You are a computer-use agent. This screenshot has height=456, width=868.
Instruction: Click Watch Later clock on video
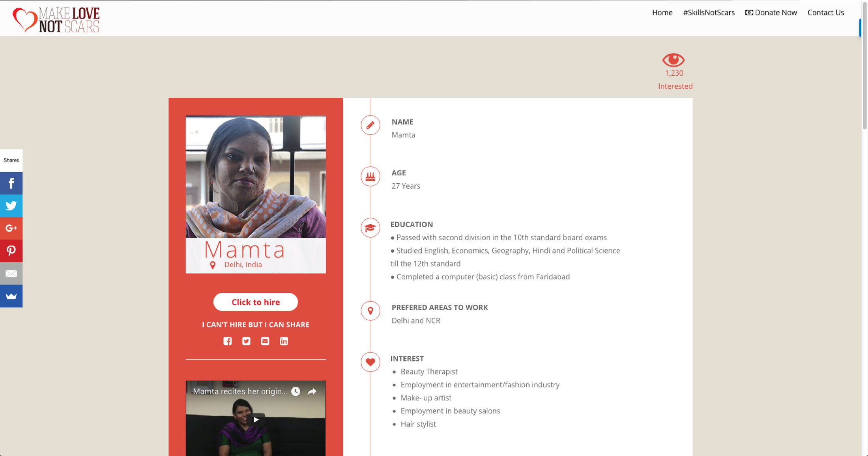[x=296, y=391]
